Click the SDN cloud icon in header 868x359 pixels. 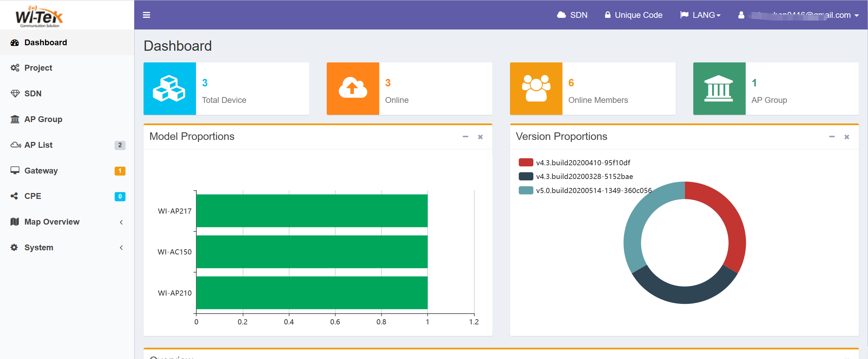point(561,15)
